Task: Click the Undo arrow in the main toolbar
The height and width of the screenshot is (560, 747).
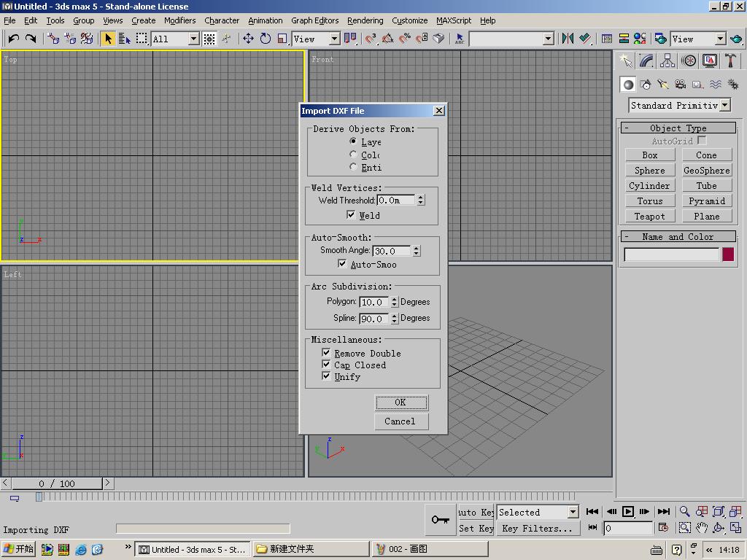Action: click(x=13, y=39)
